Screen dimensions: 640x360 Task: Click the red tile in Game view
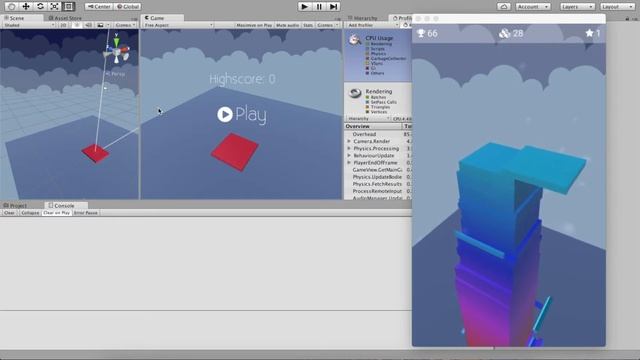pos(235,152)
